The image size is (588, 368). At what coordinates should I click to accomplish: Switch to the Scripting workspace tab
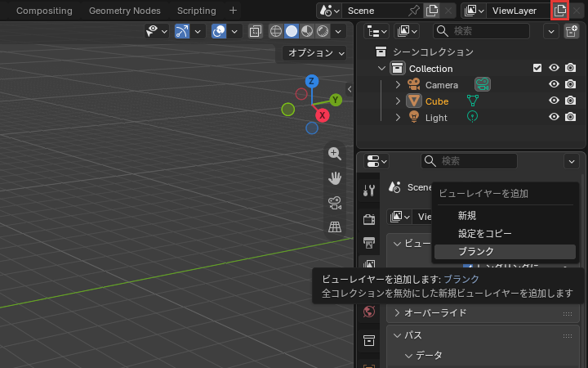pyautogui.click(x=197, y=11)
